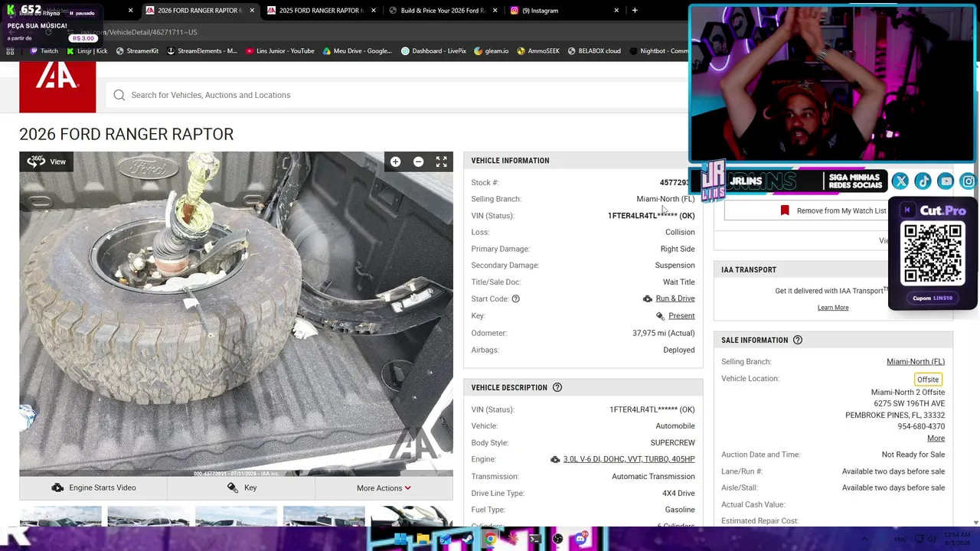Screen dimensions: 980x551
Task: Click the Vehicle Description help icon
Action: click(557, 387)
